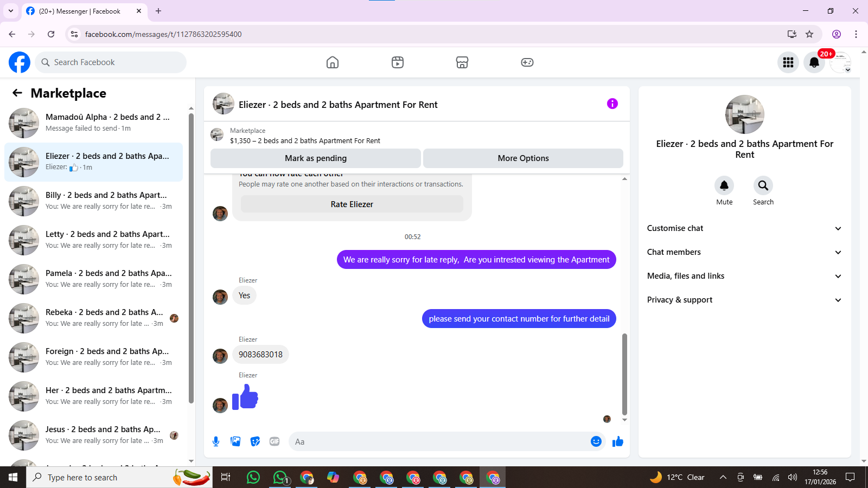Open the taskbar volume control
The height and width of the screenshot is (488, 868).
793,477
